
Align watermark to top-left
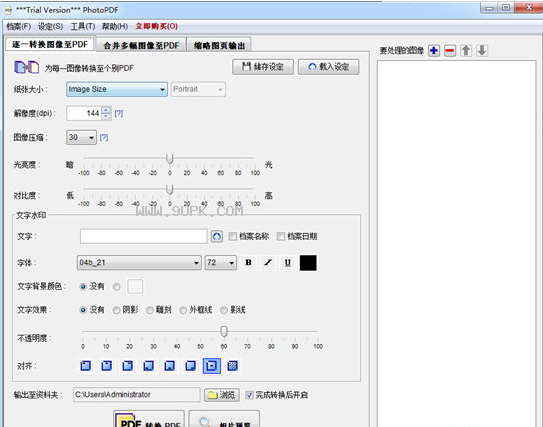pyautogui.click(x=86, y=366)
